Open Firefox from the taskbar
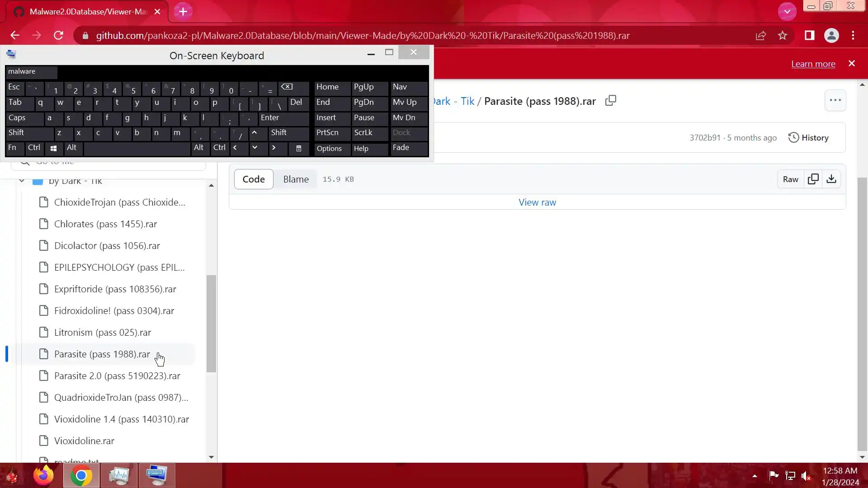The image size is (868, 488). point(43,475)
